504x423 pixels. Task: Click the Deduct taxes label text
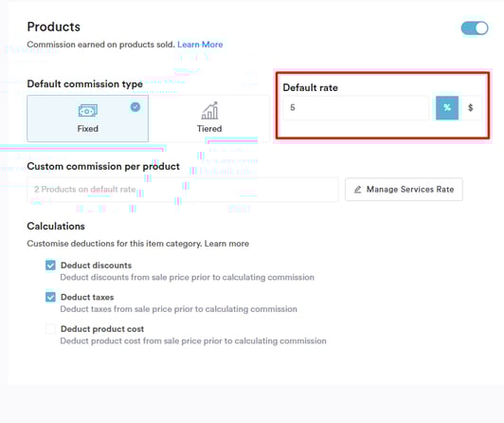click(87, 297)
